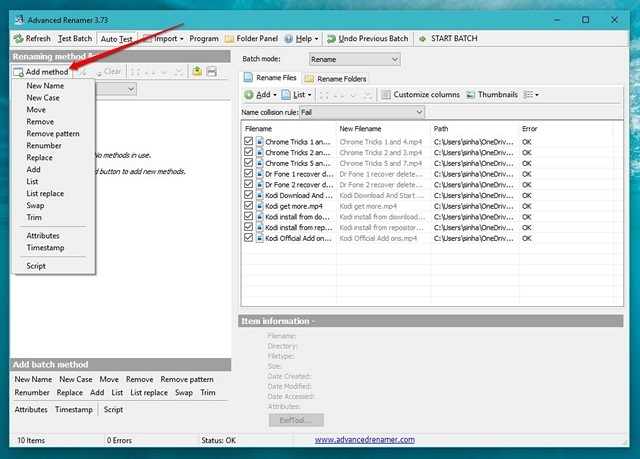Click the green Add files plus icon

coord(249,95)
